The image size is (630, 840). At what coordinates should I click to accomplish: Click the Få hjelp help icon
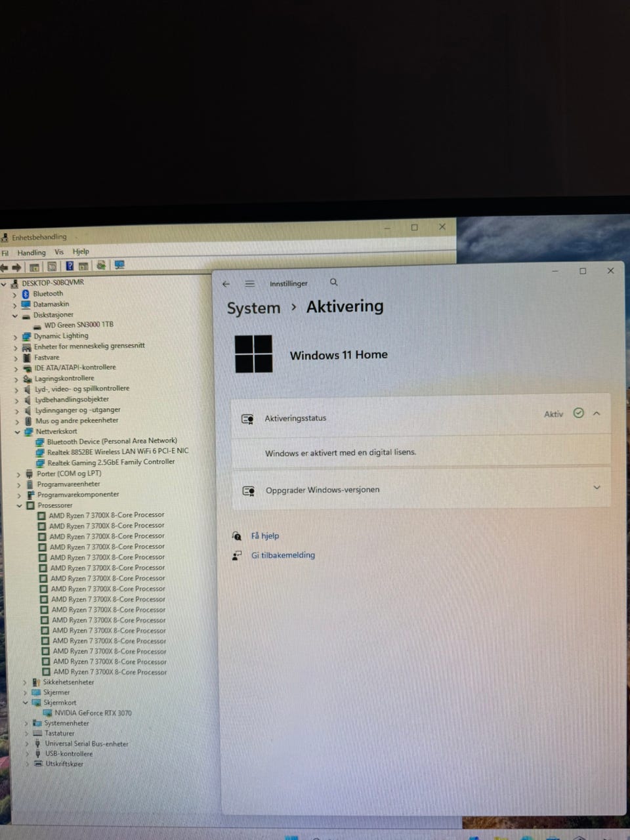237,536
